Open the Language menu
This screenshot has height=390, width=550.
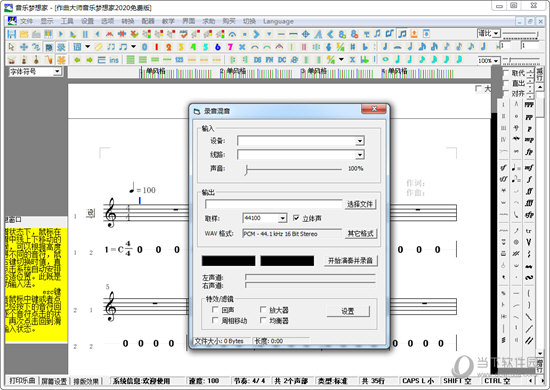click(278, 21)
